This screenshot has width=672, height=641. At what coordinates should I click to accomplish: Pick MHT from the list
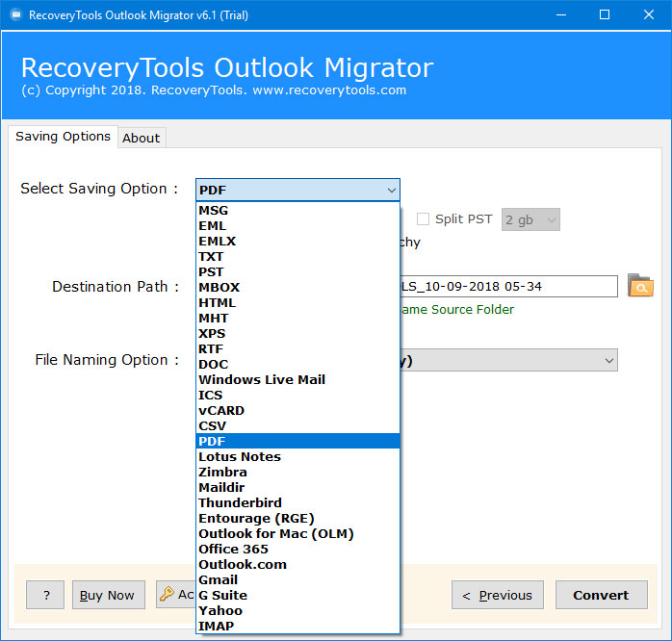point(297,319)
